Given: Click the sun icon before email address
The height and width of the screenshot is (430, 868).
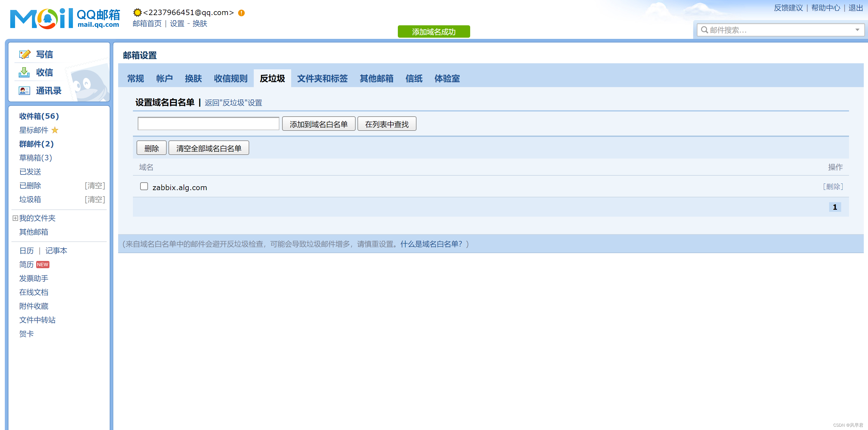Looking at the screenshot, I should [x=137, y=12].
